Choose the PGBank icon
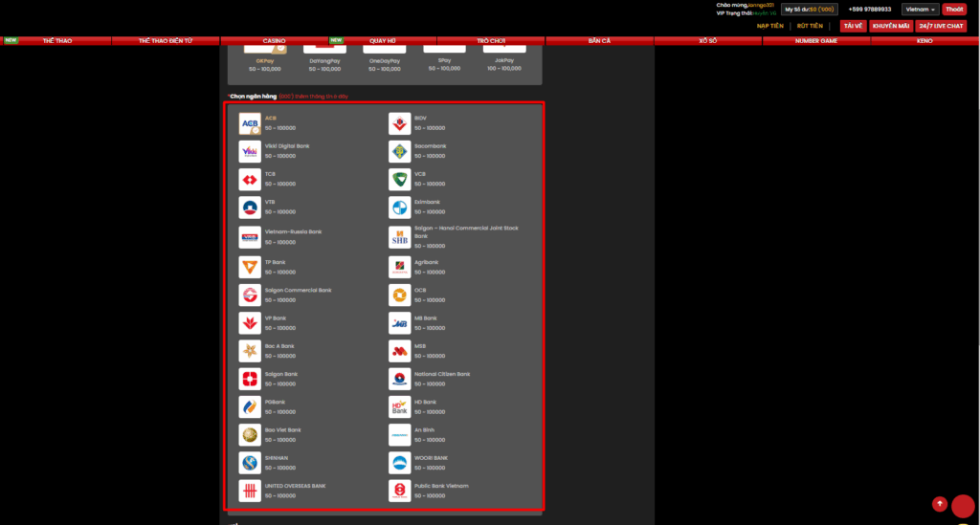The width and height of the screenshot is (980, 525). click(x=250, y=407)
